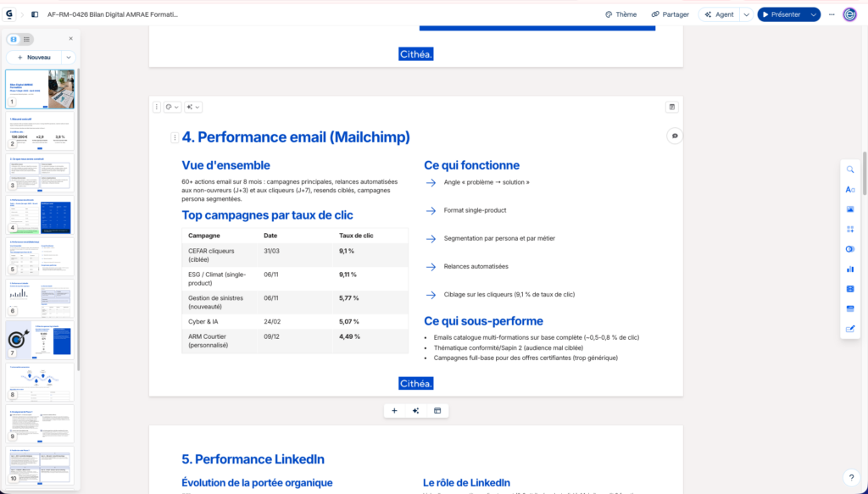Add a blank card with plus button
The width and height of the screenshot is (868, 494).
point(394,410)
